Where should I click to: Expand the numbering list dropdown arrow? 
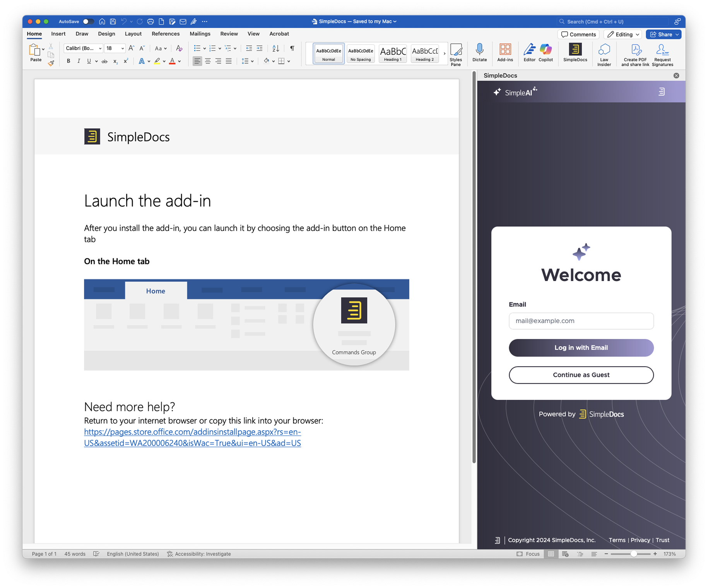click(220, 48)
